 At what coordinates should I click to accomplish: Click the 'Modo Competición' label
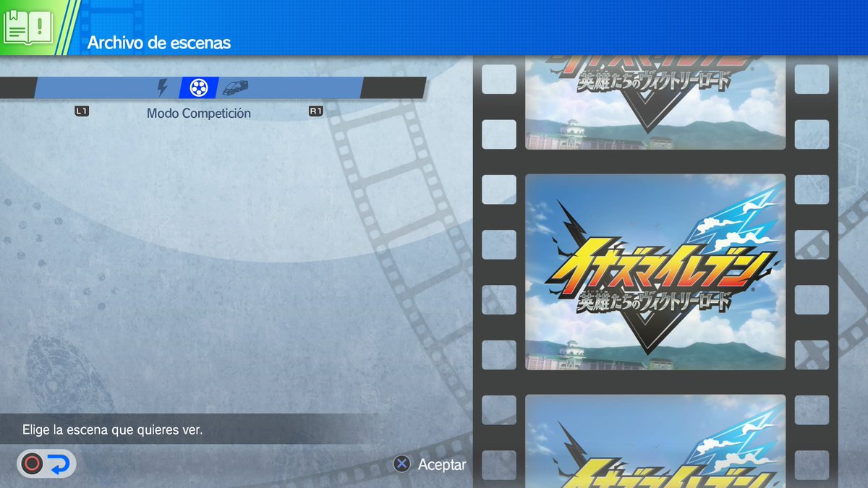tap(199, 113)
